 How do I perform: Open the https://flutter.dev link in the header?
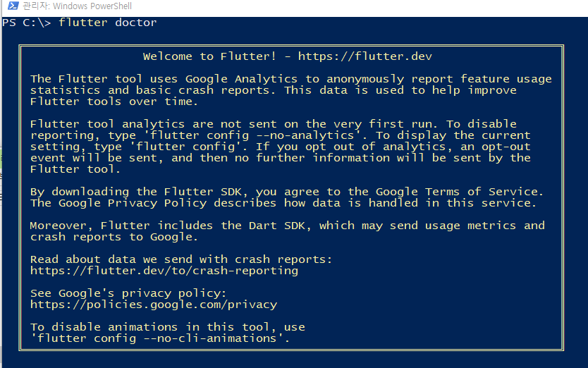click(x=370, y=56)
